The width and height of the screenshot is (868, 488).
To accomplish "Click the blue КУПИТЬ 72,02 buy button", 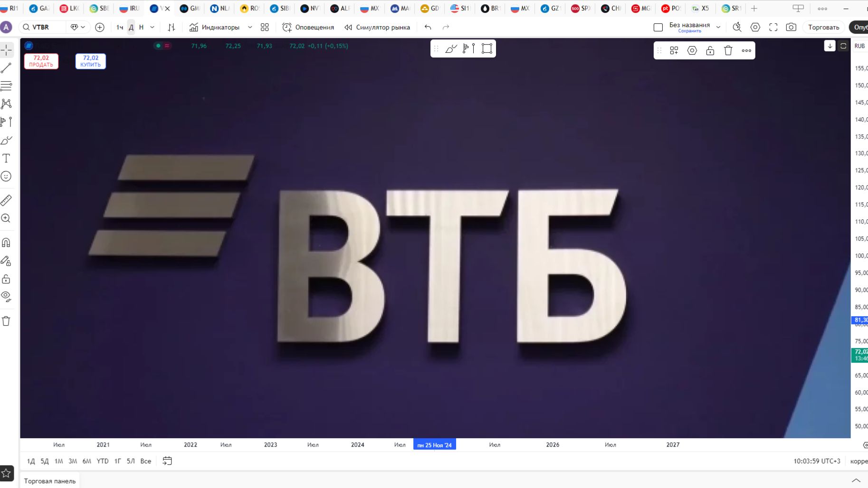I will [91, 61].
